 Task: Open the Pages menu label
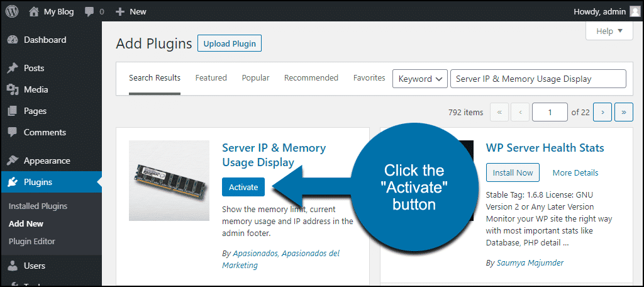[35, 111]
